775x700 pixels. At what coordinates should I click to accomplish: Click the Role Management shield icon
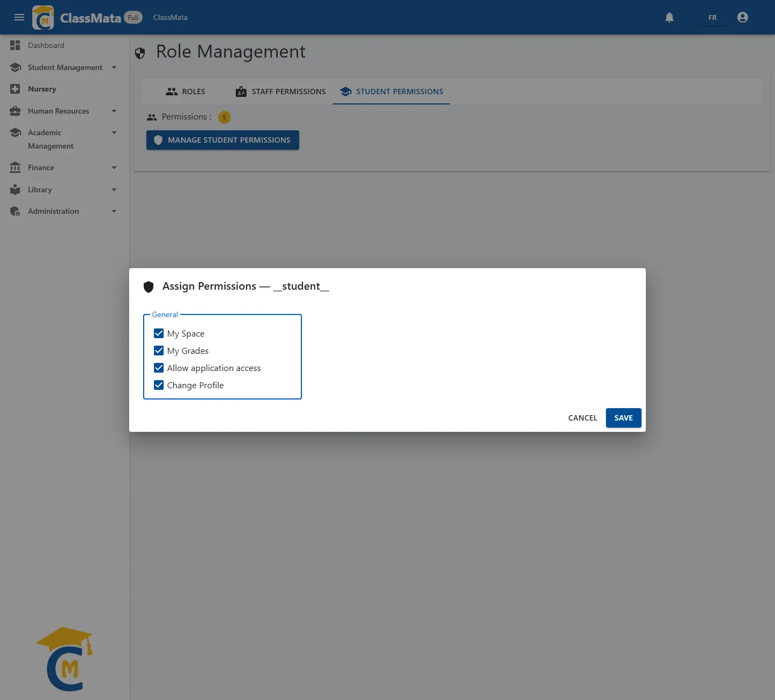click(140, 53)
